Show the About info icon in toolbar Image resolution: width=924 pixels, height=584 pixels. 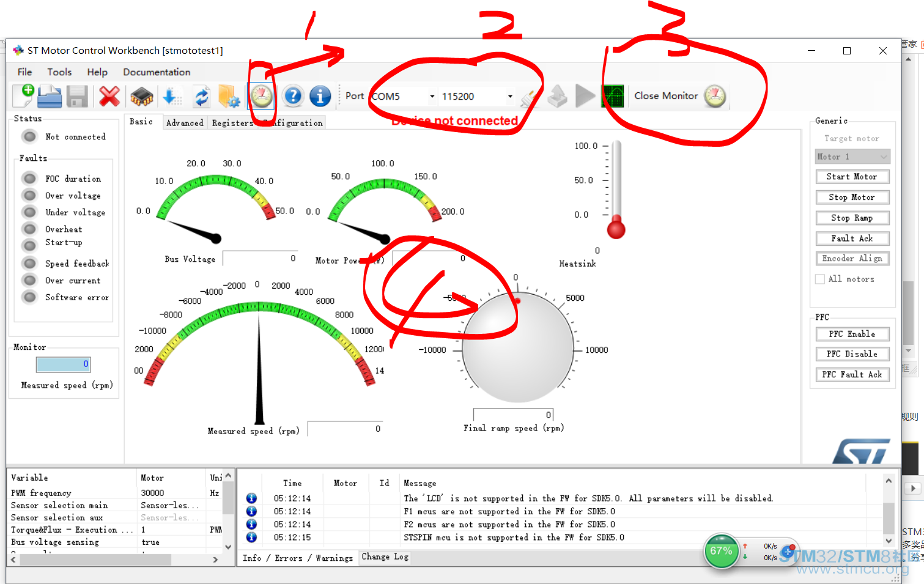(x=320, y=96)
